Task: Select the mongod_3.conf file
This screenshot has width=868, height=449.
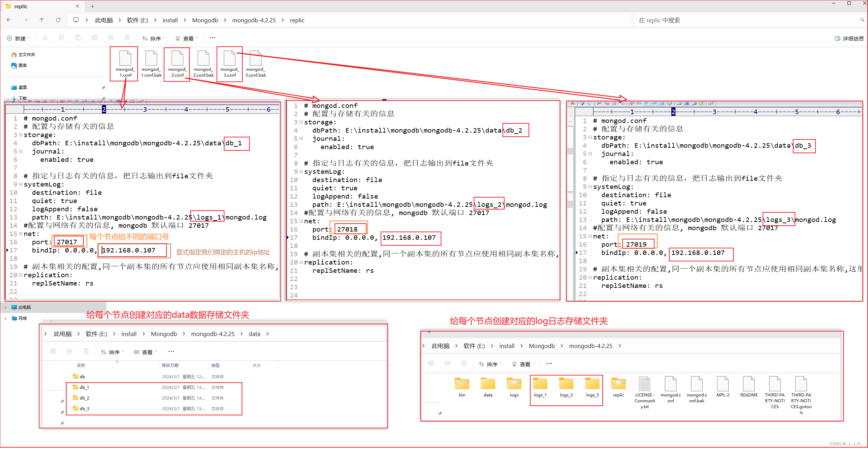Action: point(230,64)
